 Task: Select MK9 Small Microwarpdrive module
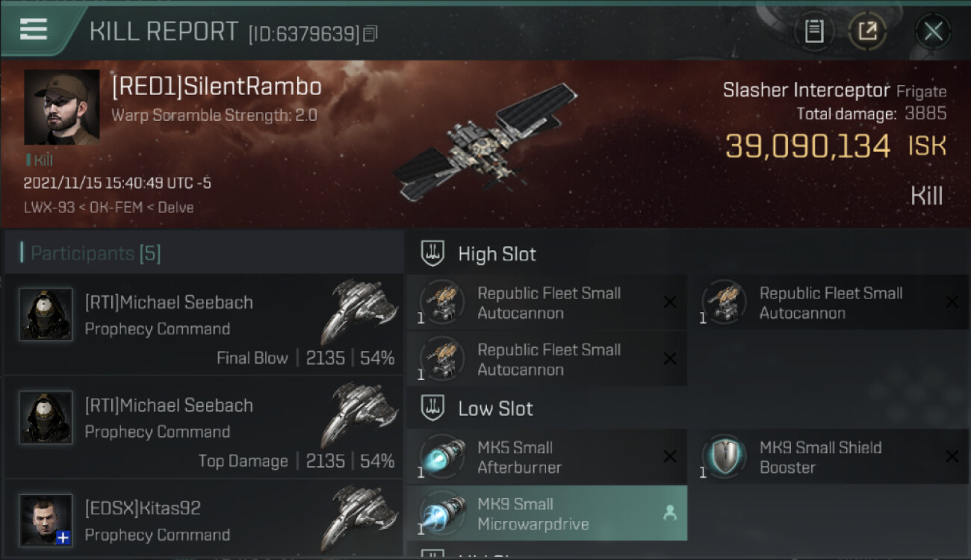547,514
